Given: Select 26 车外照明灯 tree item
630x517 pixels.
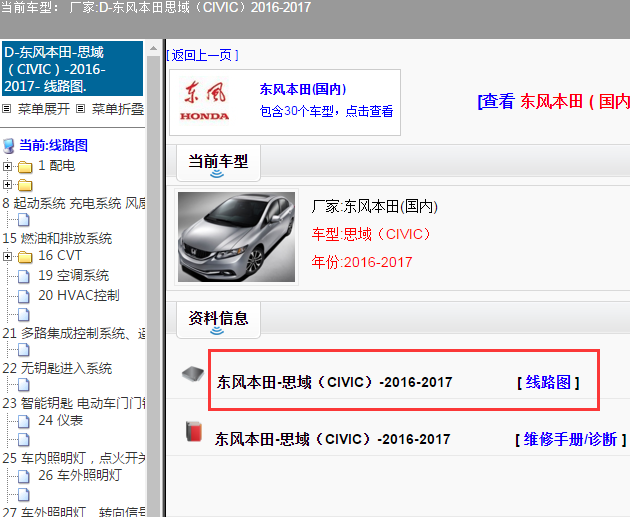Looking at the screenshot, I should [x=80, y=476].
